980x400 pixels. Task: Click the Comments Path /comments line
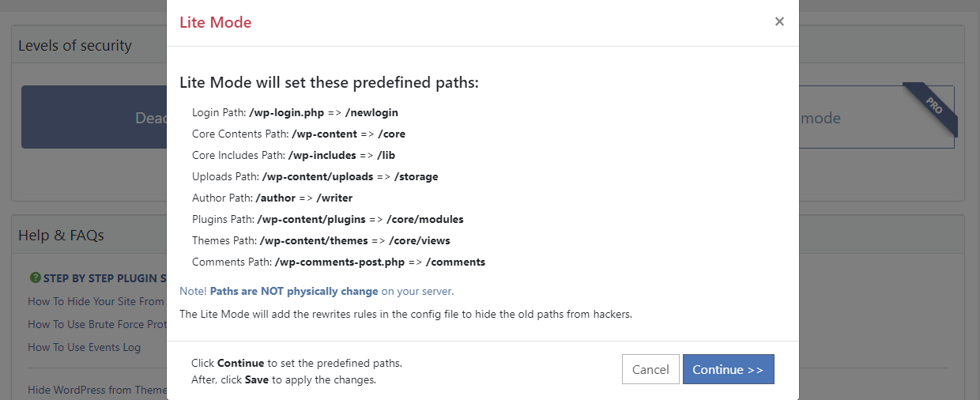tap(338, 262)
